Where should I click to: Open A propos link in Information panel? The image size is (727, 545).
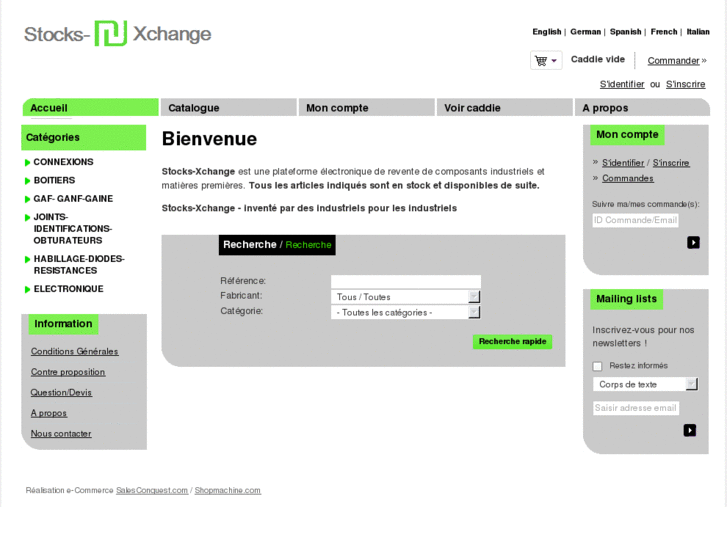[x=49, y=413]
